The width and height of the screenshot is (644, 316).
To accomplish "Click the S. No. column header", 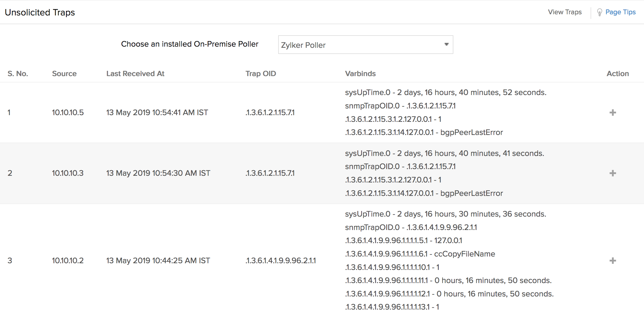I will coord(18,74).
